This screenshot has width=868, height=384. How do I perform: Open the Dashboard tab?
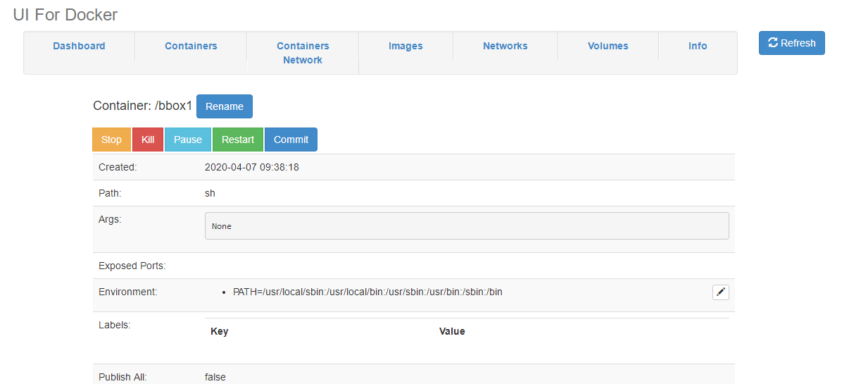click(79, 46)
